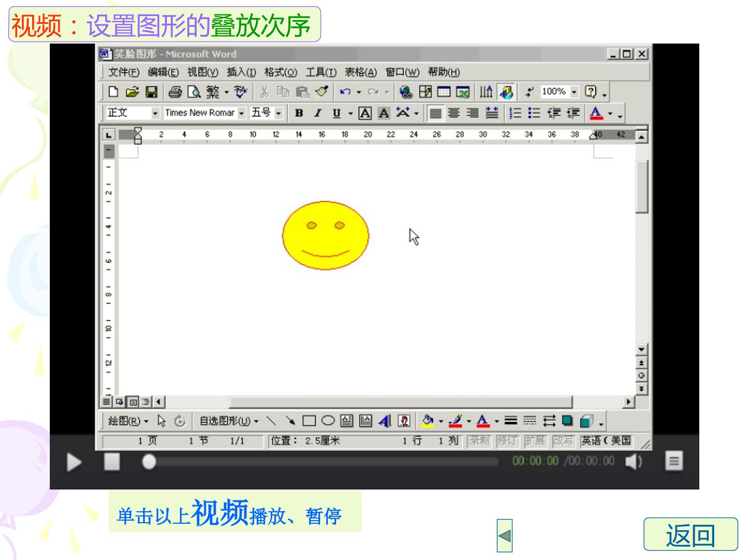Screen dimensions: 747x560
Task: Toggle the Drawing toolbar button
Action: tap(506, 92)
